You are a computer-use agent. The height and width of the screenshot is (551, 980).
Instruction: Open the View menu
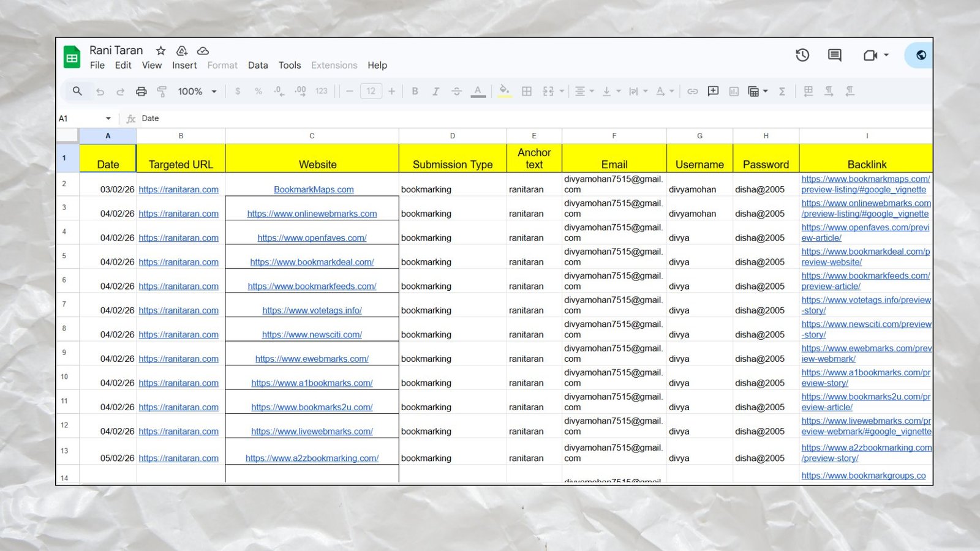click(x=152, y=65)
